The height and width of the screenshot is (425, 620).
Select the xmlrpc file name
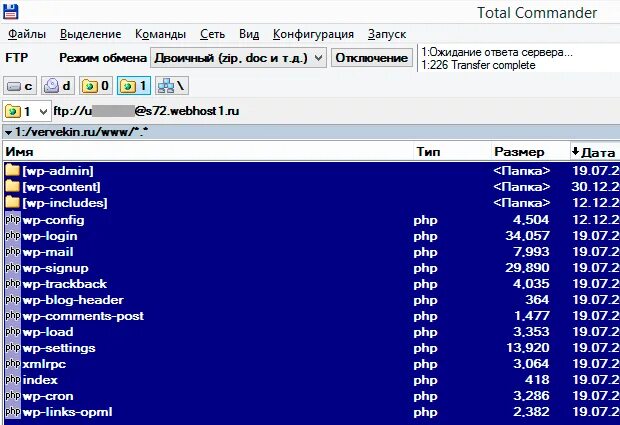tap(44, 364)
